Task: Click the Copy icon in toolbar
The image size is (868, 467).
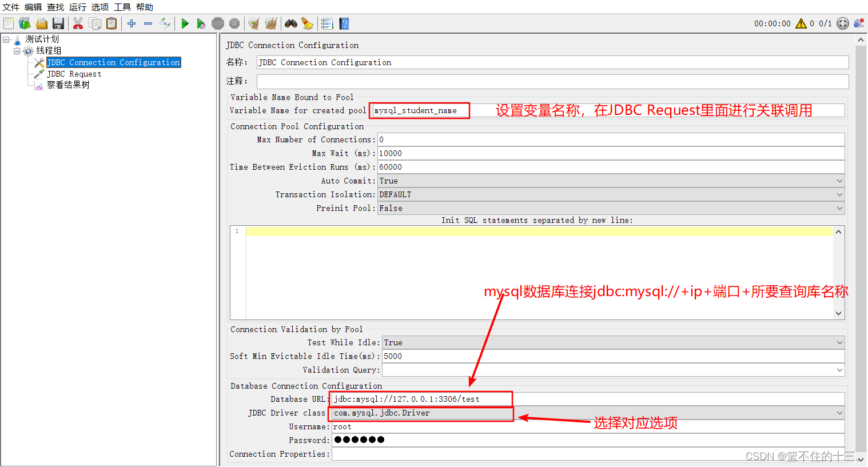Action: click(x=95, y=23)
